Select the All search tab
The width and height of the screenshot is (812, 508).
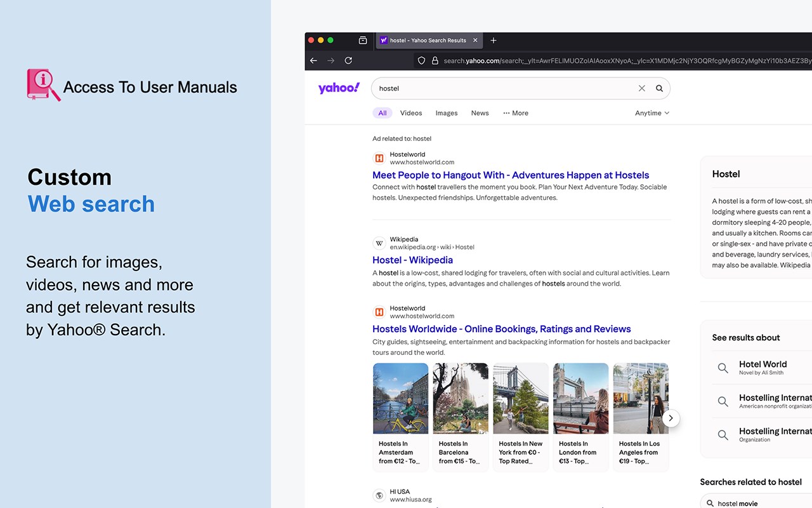(x=383, y=113)
